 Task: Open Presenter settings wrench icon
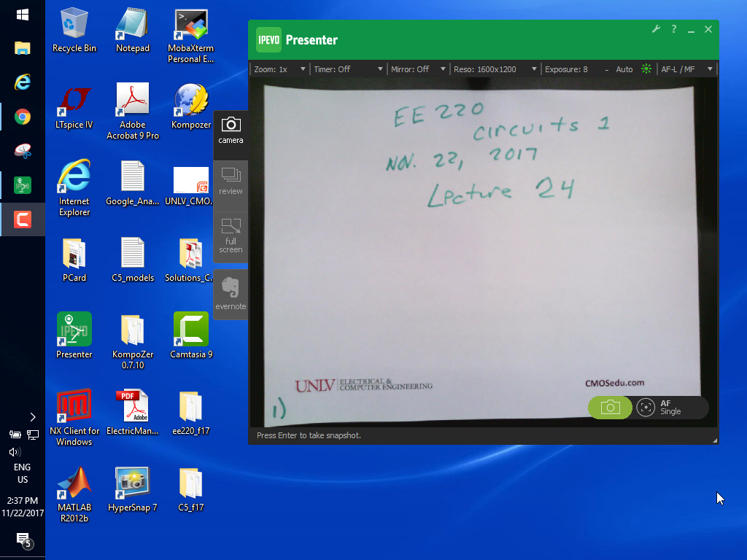[x=656, y=29]
